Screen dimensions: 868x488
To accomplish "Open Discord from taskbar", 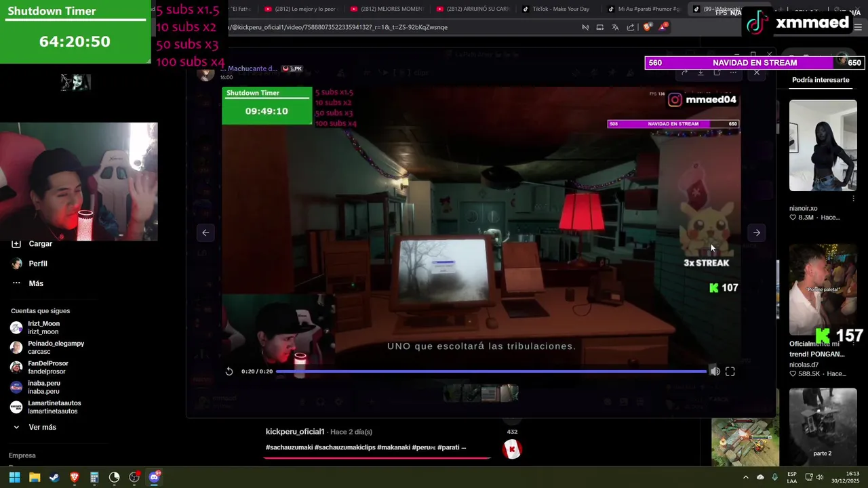I will point(154,477).
